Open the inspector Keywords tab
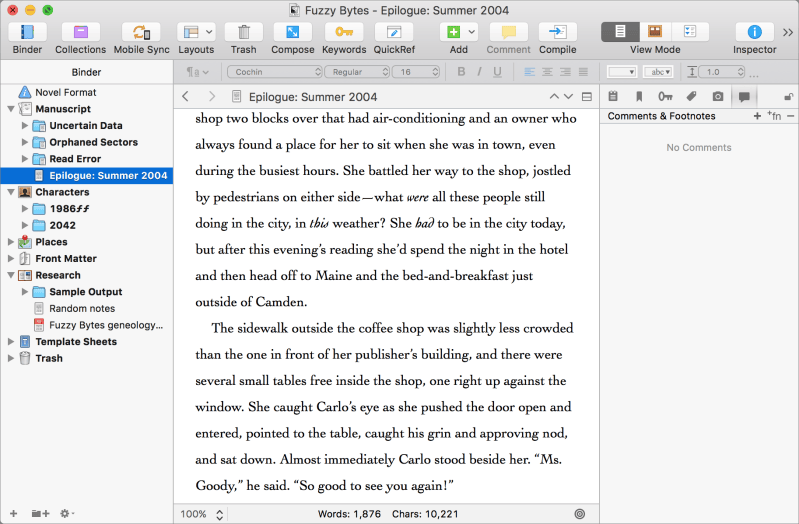The image size is (799, 524). (x=665, y=96)
